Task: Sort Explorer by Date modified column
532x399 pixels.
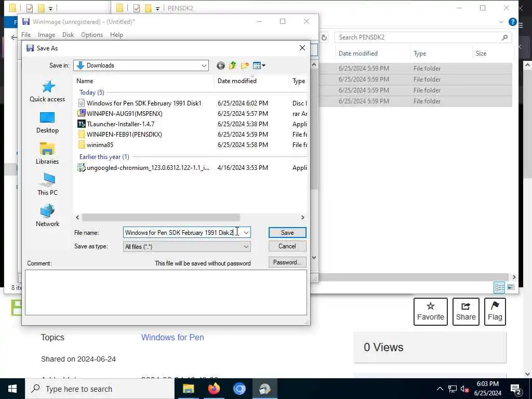Action: (358, 54)
